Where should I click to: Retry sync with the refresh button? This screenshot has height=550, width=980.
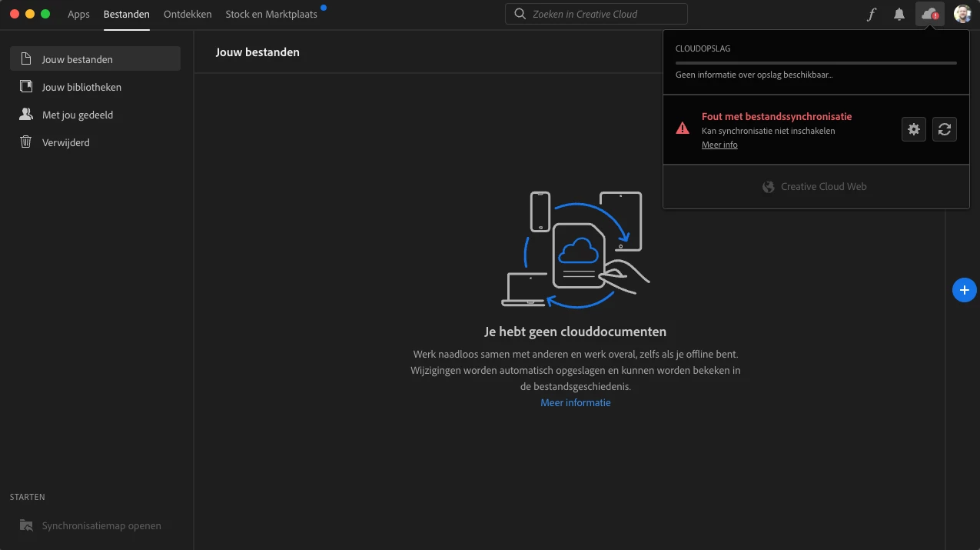coord(945,129)
